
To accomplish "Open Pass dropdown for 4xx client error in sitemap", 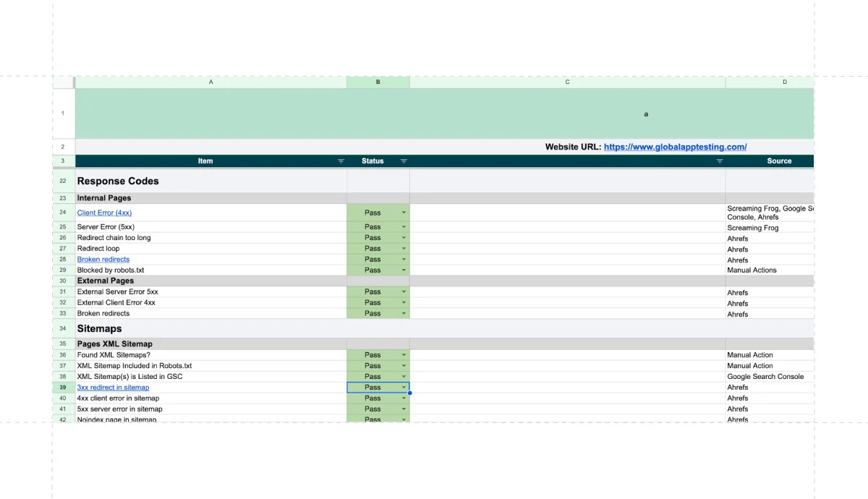I will coord(404,398).
